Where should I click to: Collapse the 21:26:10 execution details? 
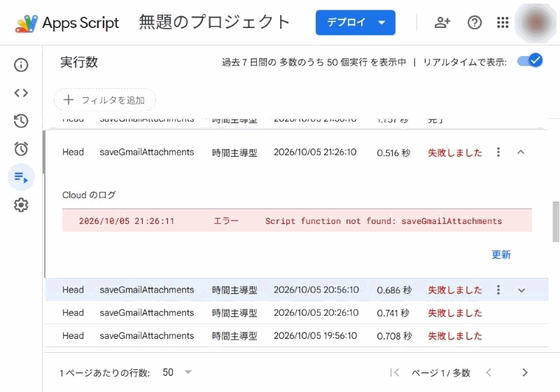(521, 152)
